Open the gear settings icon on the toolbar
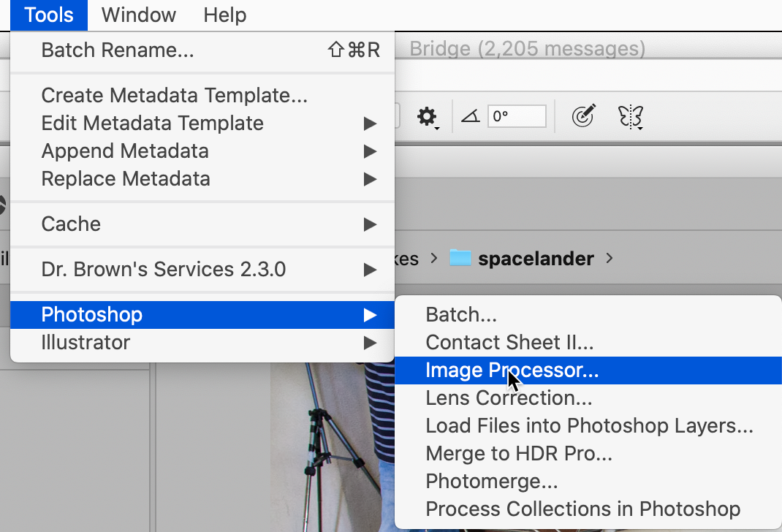 pos(428,115)
